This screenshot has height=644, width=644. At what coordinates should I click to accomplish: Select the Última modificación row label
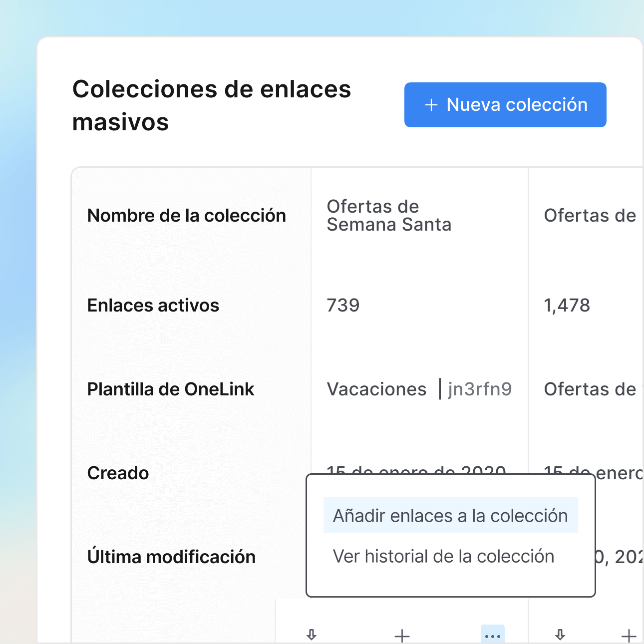[x=172, y=556]
